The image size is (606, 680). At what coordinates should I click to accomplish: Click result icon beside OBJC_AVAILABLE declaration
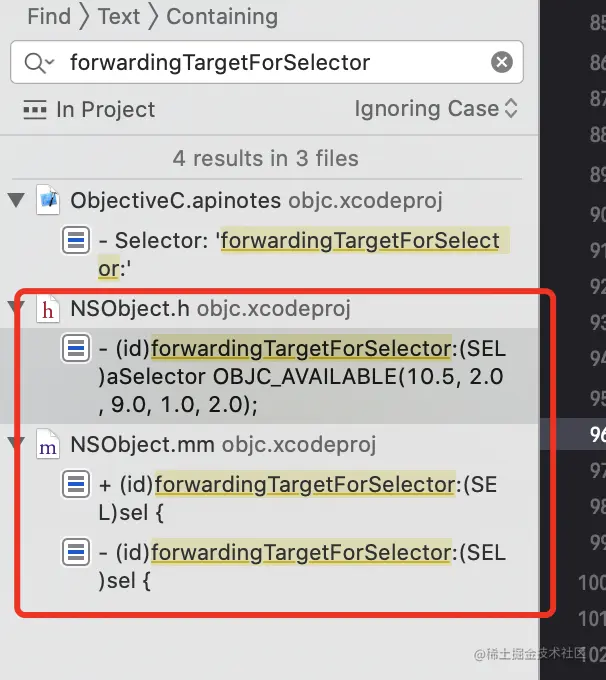76,348
